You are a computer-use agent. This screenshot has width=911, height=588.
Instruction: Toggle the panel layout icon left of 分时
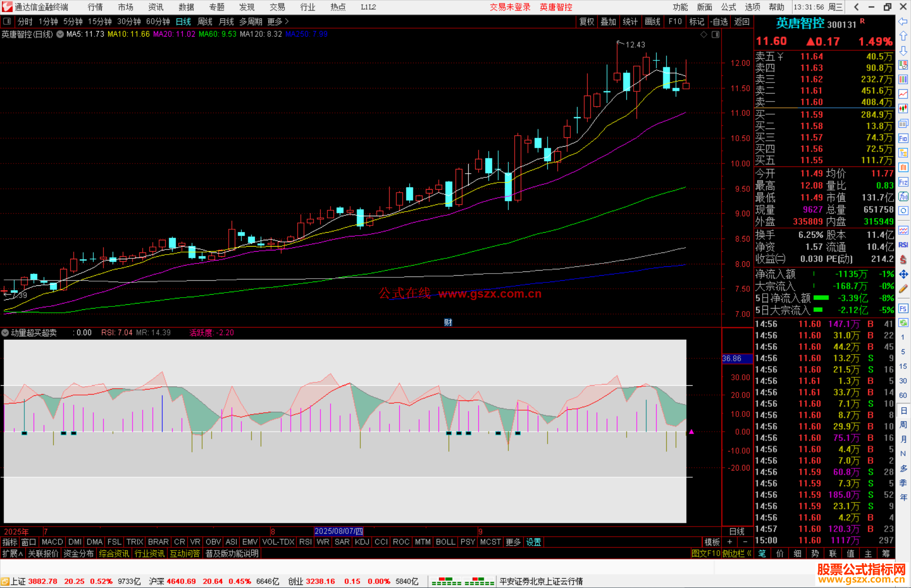7,21
